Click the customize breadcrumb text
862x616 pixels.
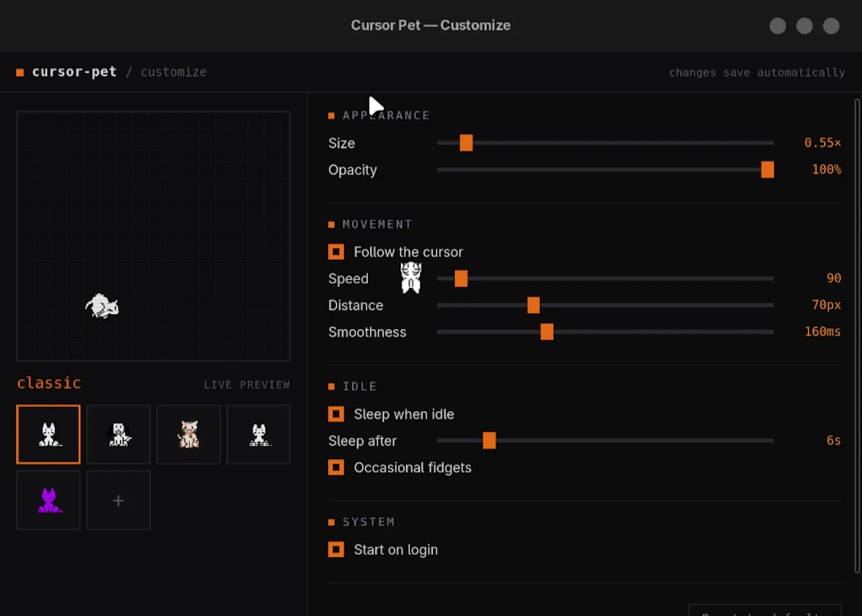(173, 72)
